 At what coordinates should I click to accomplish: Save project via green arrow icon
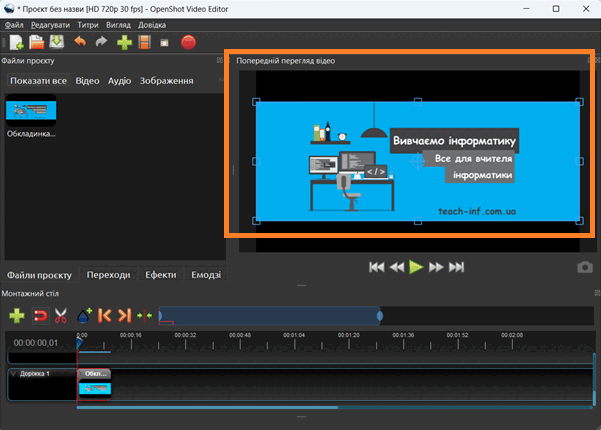(57, 42)
